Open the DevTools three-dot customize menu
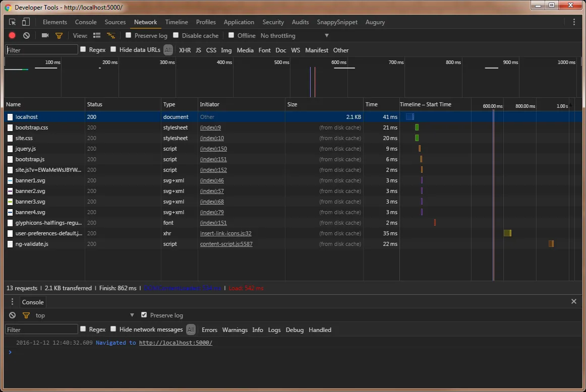 pyautogui.click(x=574, y=22)
